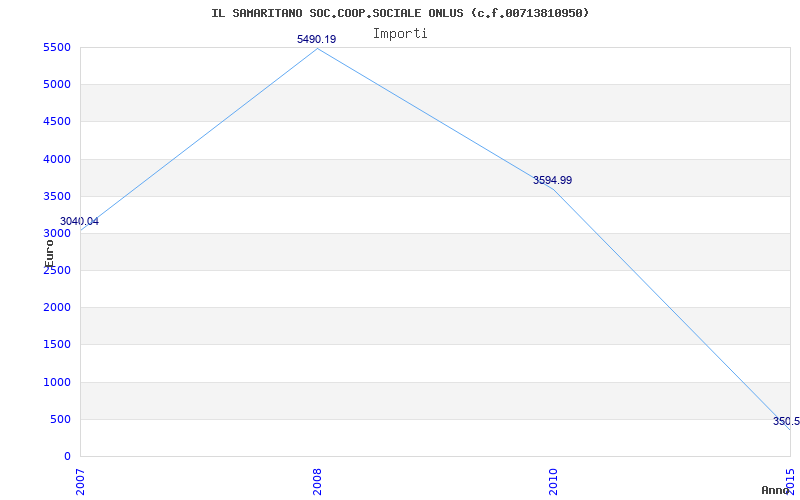
Task: Click the 1000 y-axis tick label
Action: click(x=57, y=382)
